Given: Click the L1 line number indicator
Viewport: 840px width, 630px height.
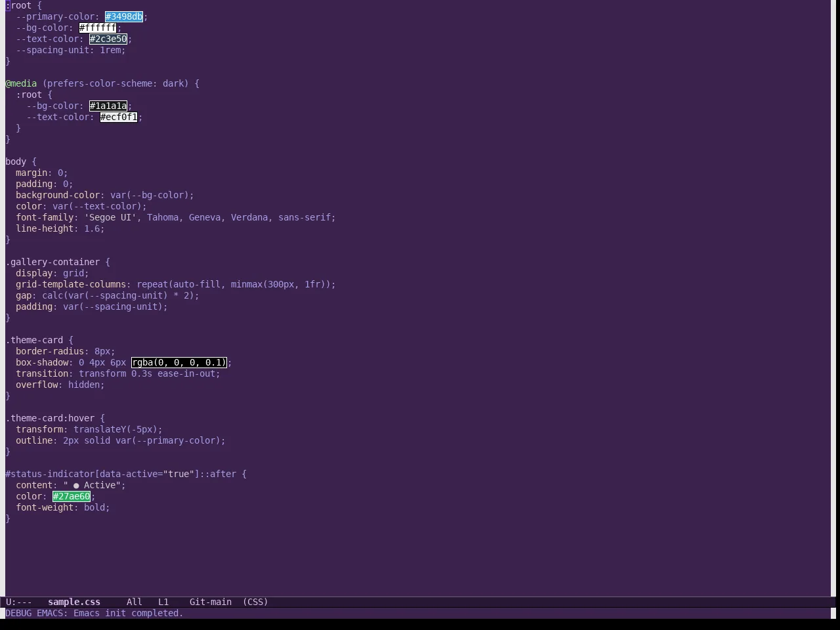Looking at the screenshot, I should (x=163, y=602).
